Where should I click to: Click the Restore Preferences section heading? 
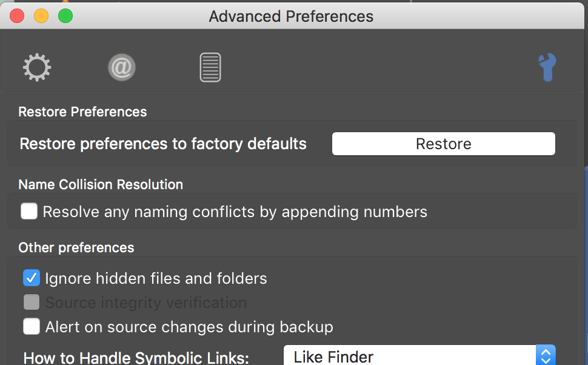82,112
